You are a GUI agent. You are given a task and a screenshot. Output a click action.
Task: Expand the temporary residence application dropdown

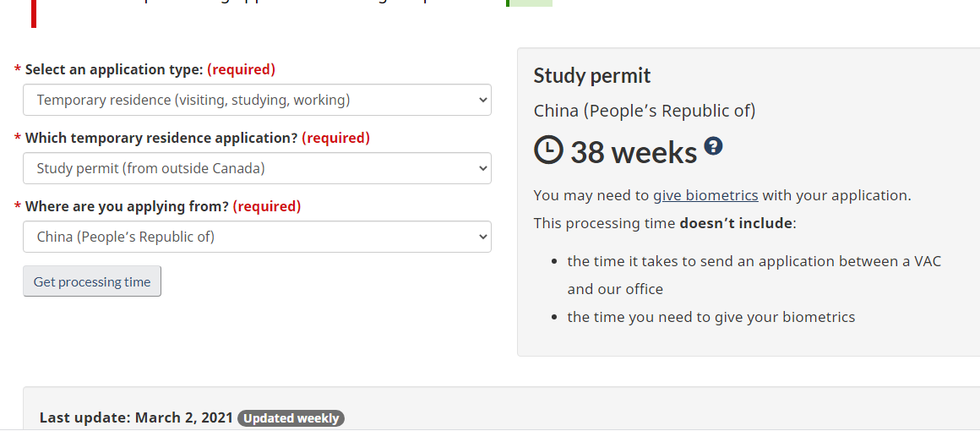[257, 168]
